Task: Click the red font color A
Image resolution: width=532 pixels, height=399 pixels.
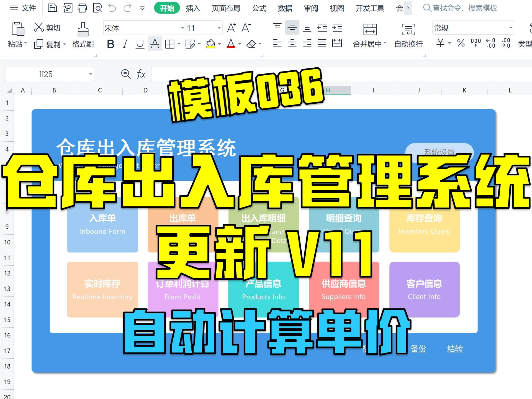Action: click(x=231, y=44)
